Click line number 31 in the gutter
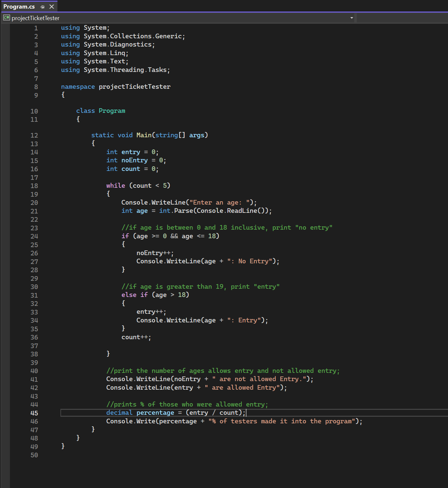 34,296
